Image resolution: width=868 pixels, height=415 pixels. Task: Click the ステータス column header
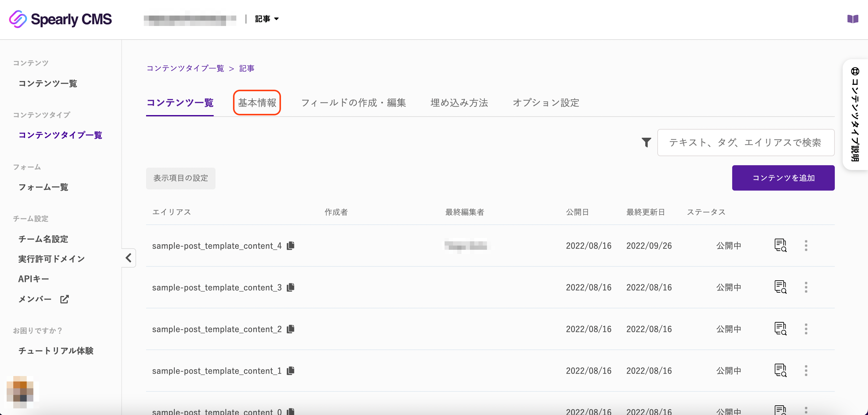[x=706, y=212]
